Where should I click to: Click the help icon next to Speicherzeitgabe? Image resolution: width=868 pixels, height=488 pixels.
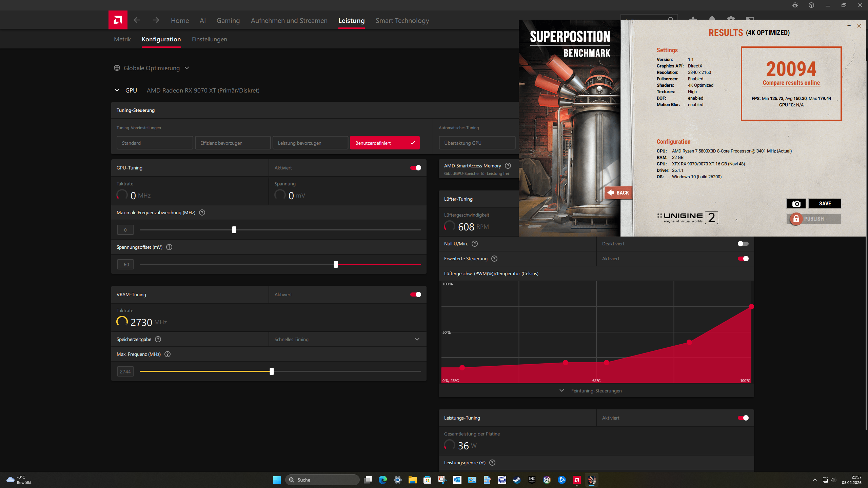click(158, 339)
